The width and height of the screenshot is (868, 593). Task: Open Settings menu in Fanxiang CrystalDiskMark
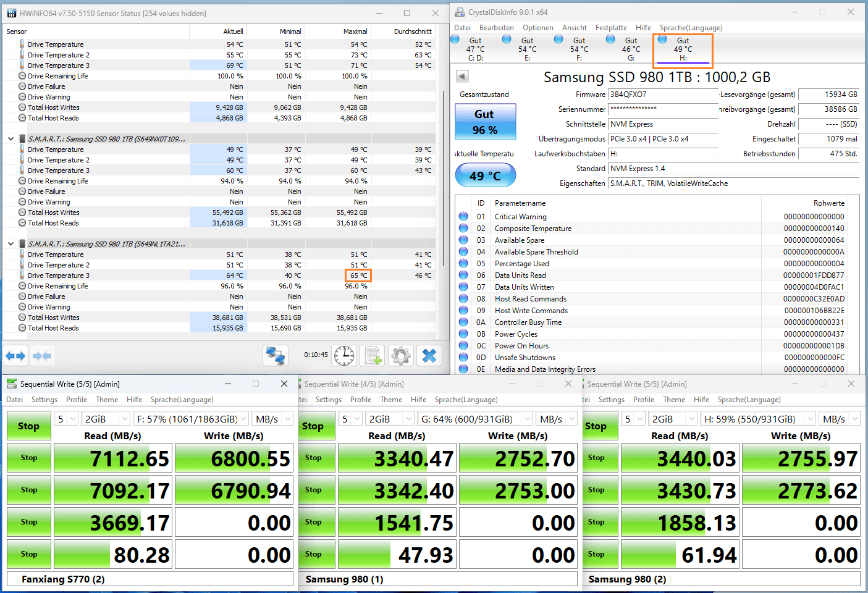point(44,400)
